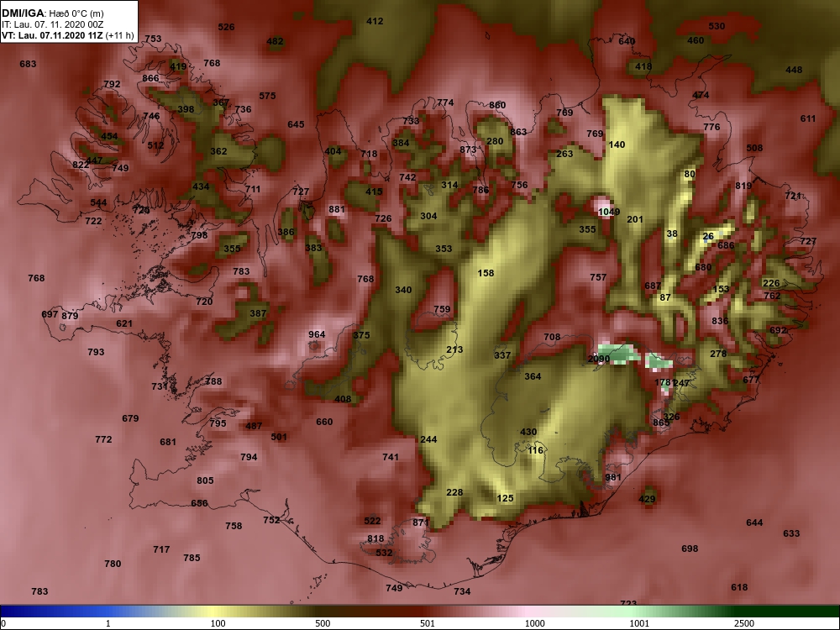Select the 660 height value
Screen dimensions: 840x630
tap(324, 422)
